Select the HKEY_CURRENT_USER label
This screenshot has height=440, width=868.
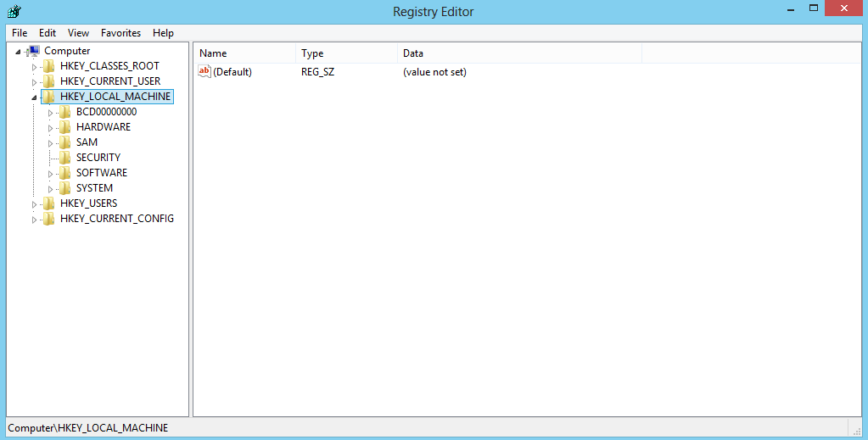pyautogui.click(x=110, y=81)
